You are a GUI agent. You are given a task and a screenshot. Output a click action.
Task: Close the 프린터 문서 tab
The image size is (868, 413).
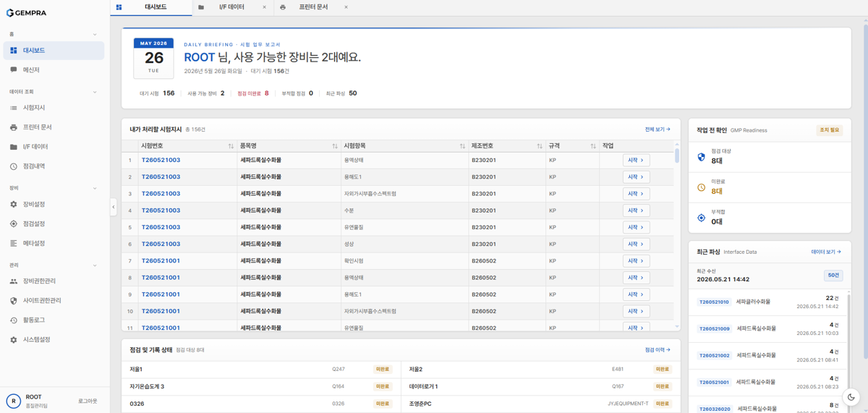click(346, 7)
